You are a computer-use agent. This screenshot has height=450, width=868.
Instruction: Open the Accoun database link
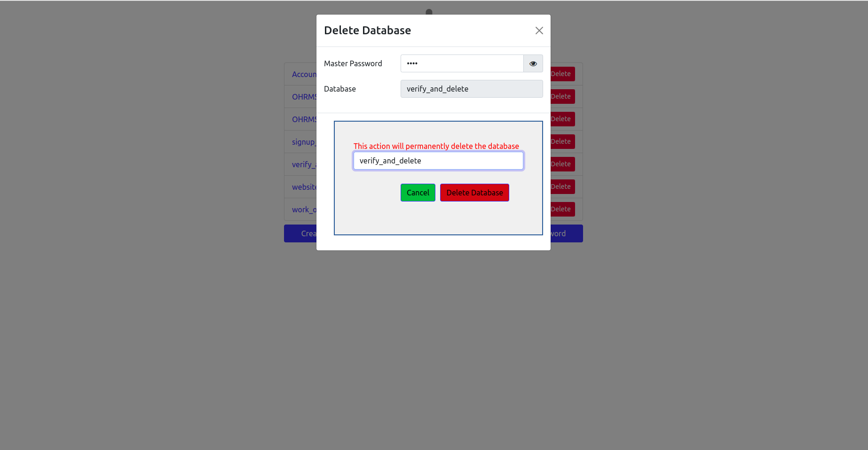(304, 74)
